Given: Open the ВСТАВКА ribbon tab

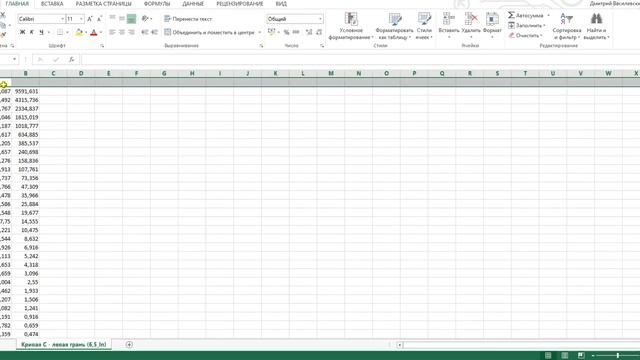Looking at the screenshot, I should (x=52, y=4).
